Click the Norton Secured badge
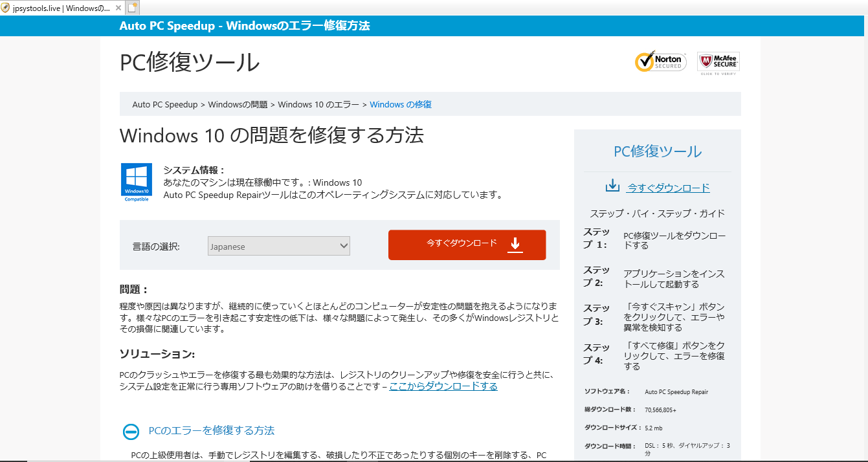Screen dimensions: 868x462 660,61
